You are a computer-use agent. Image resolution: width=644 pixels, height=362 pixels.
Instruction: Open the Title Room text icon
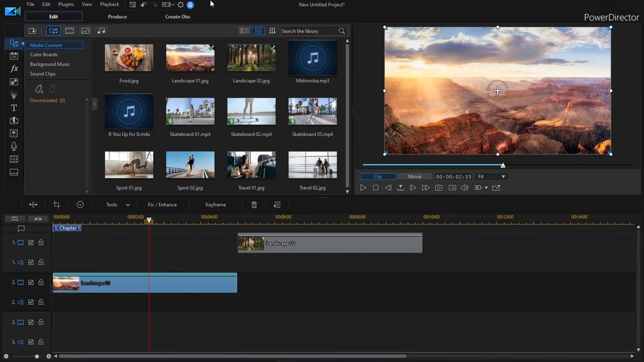coord(14,108)
